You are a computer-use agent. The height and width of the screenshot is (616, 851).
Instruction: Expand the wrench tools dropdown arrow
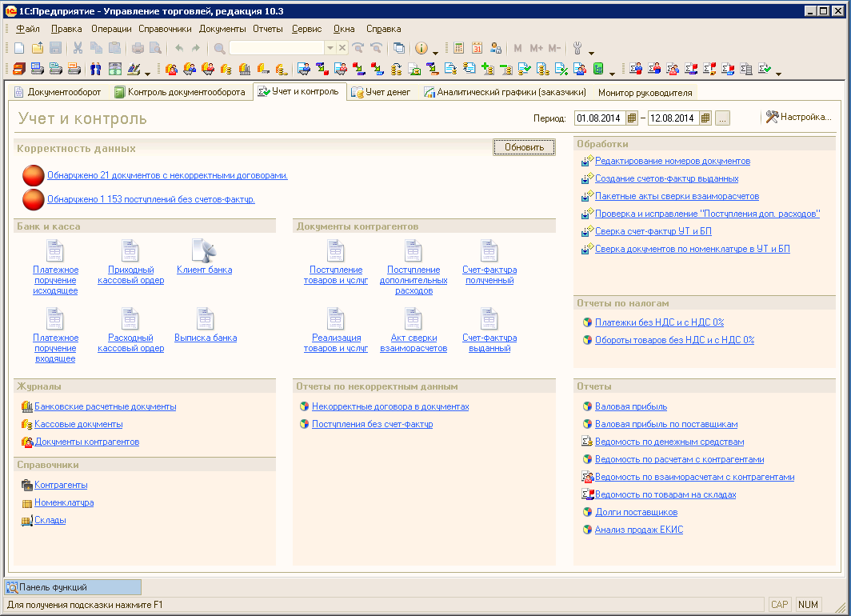click(591, 51)
